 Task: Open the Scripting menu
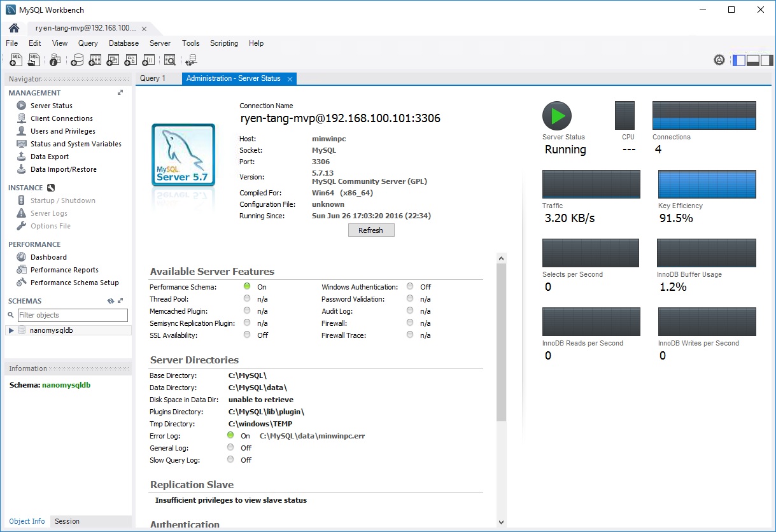click(x=224, y=43)
